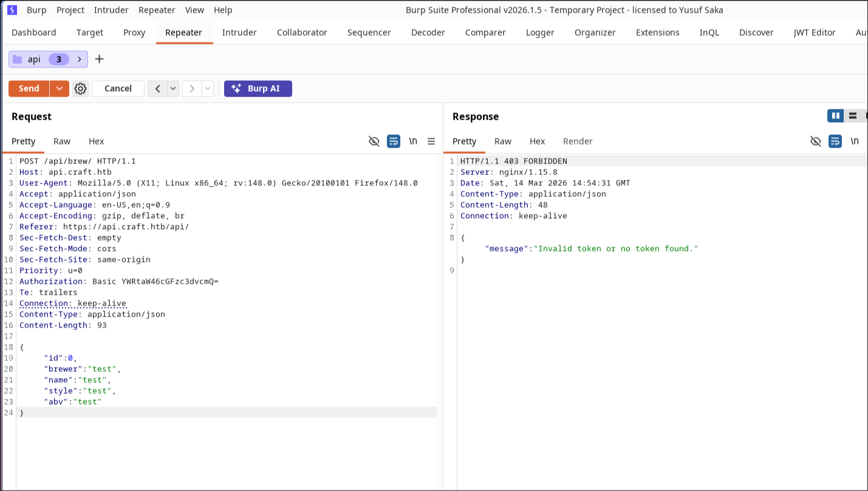The height and width of the screenshot is (491, 868).
Task: Click the api tab group folder icon
Action: click(17, 59)
